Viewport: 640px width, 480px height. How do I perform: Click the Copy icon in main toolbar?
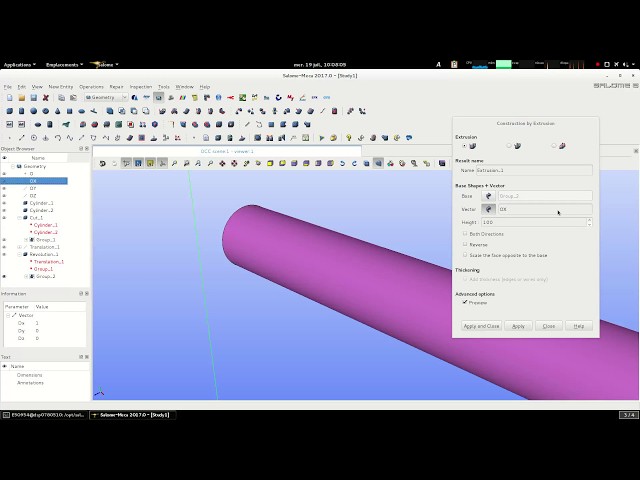pyautogui.click(x=62, y=98)
